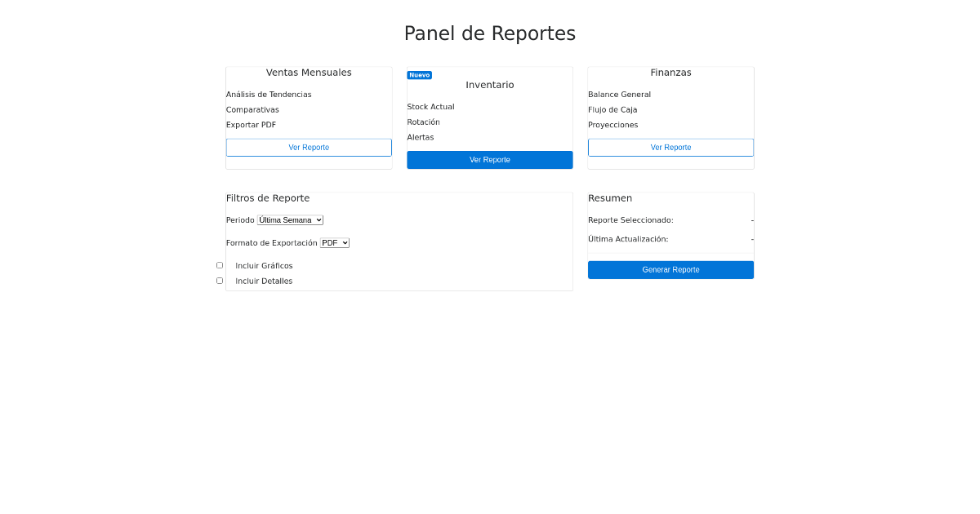
Task: Click the Comparativas list item
Action: [x=252, y=110]
